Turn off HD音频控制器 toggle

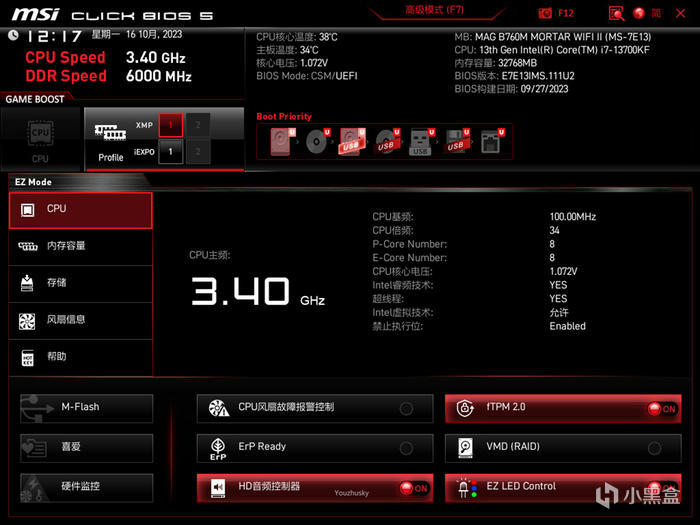[x=413, y=488]
